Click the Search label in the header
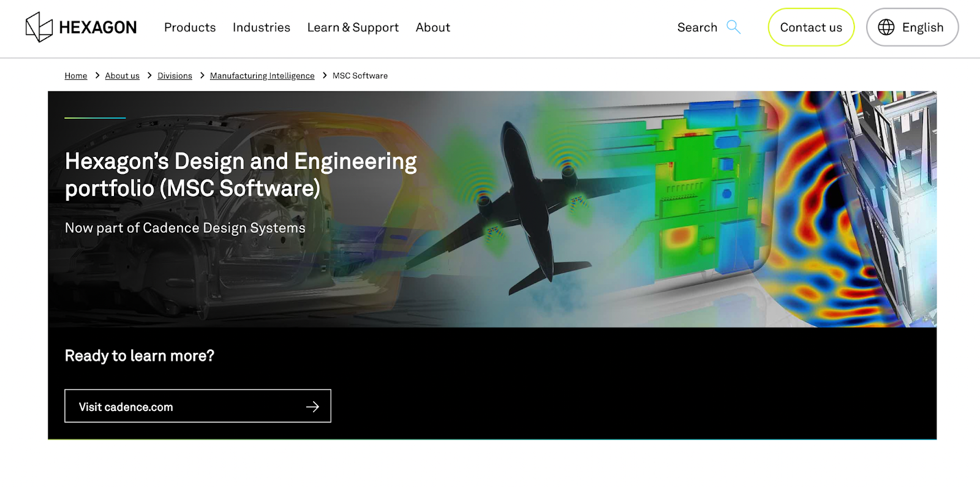This screenshot has height=487, width=980. click(x=697, y=28)
